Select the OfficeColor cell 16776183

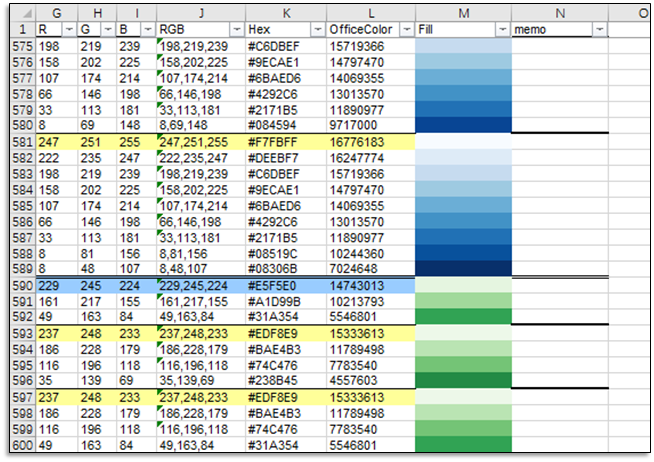[371, 142]
